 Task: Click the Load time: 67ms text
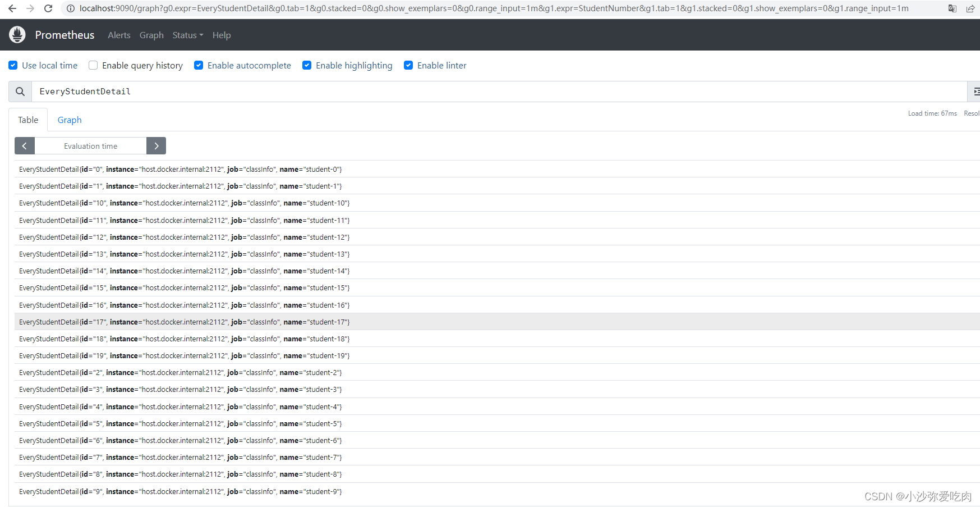(932, 113)
